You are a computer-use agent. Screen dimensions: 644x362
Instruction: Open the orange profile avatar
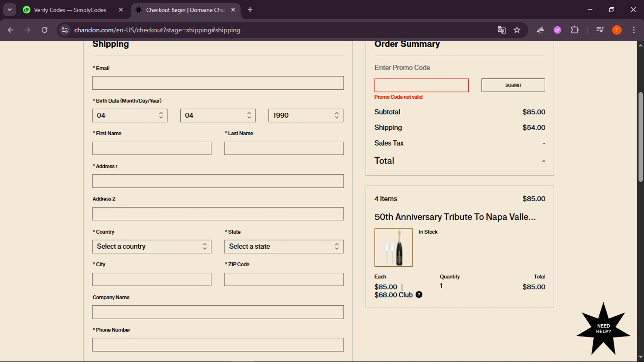[x=617, y=30]
